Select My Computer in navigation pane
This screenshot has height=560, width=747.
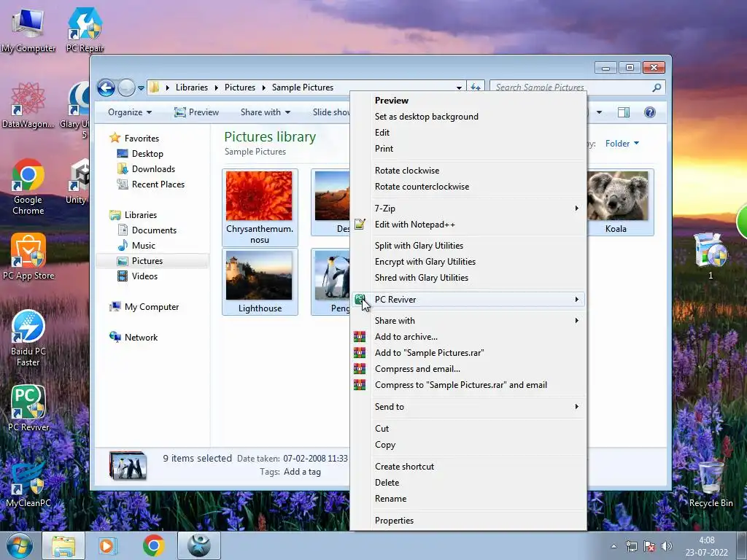click(x=144, y=307)
